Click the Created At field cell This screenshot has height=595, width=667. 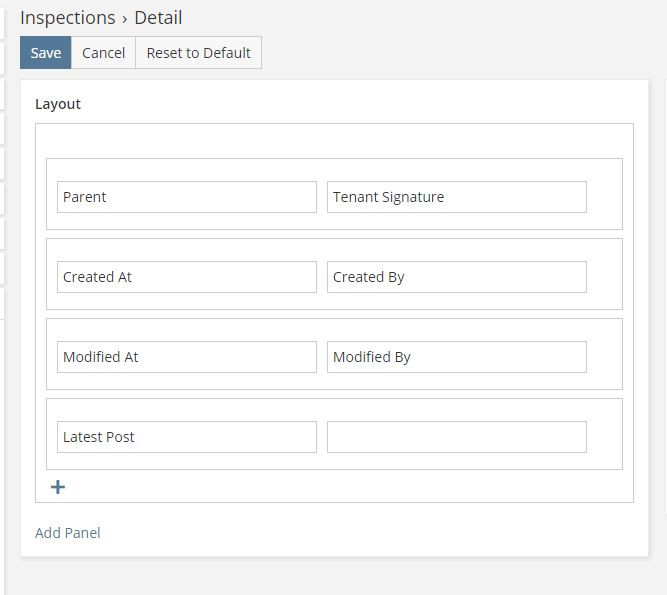click(186, 277)
